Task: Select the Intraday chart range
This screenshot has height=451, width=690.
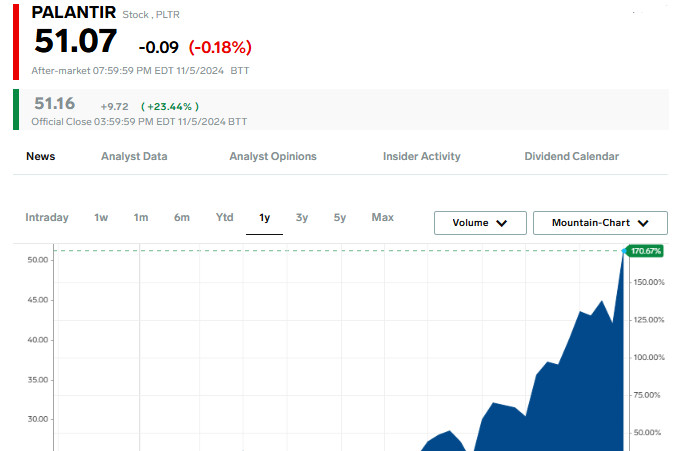Action: [47, 217]
